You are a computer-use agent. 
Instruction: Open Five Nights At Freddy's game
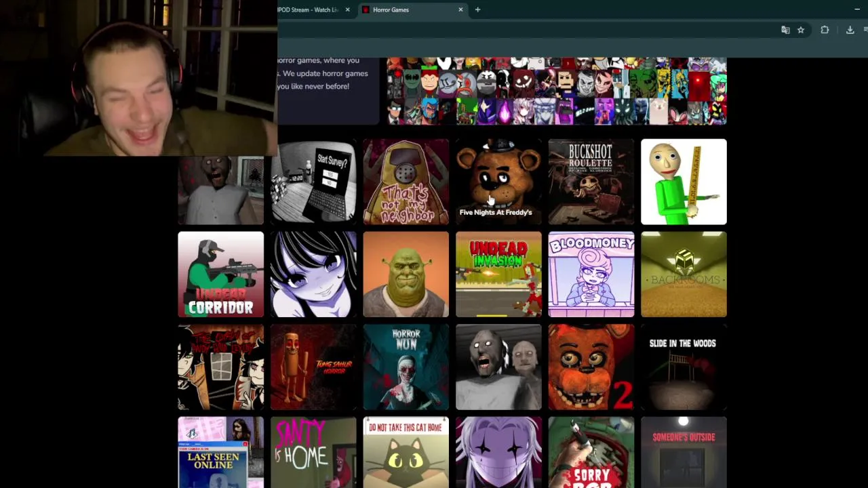498,182
